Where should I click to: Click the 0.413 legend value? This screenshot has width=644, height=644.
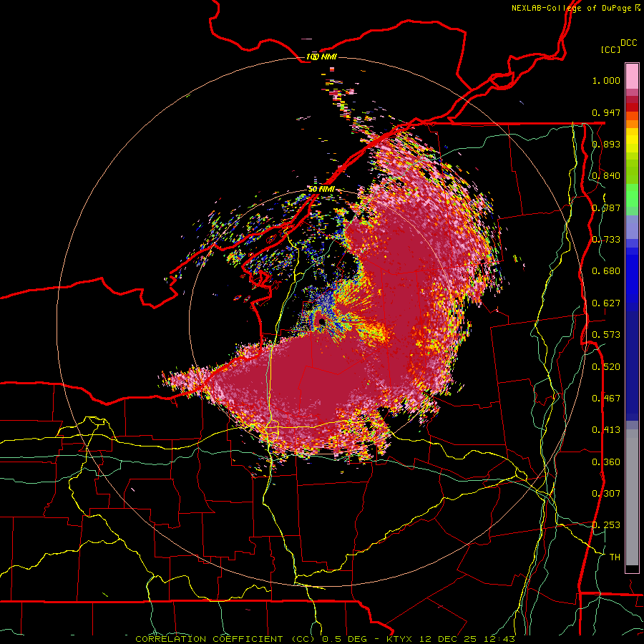tap(606, 430)
